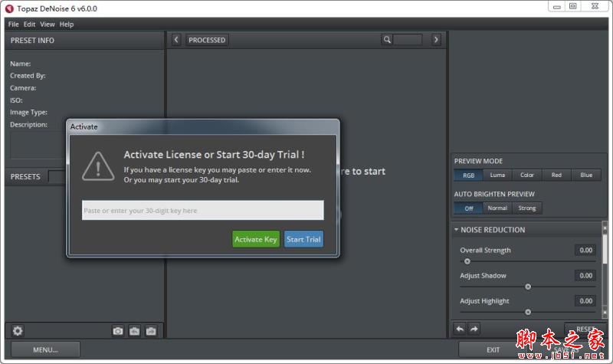The height and width of the screenshot is (364, 613).
Task: Select Luma preview mode
Action: [x=497, y=175]
